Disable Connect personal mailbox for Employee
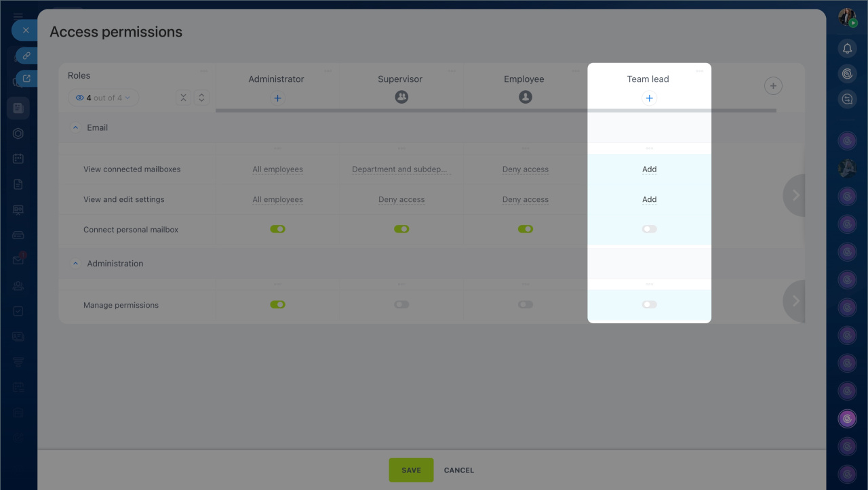This screenshot has height=490, width=868. click(x=526, y=229)
